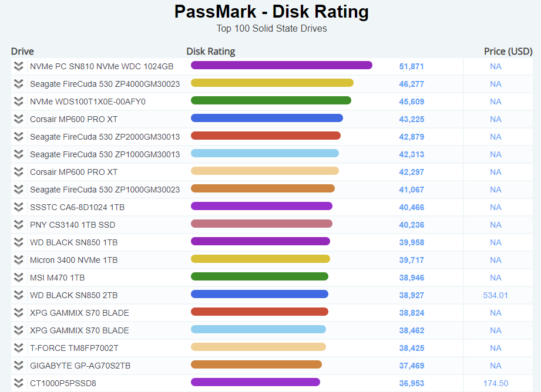Viewport: 541px width, 392px height.
Task: Click the Price (USD) column header
Action: click(508, 51)
